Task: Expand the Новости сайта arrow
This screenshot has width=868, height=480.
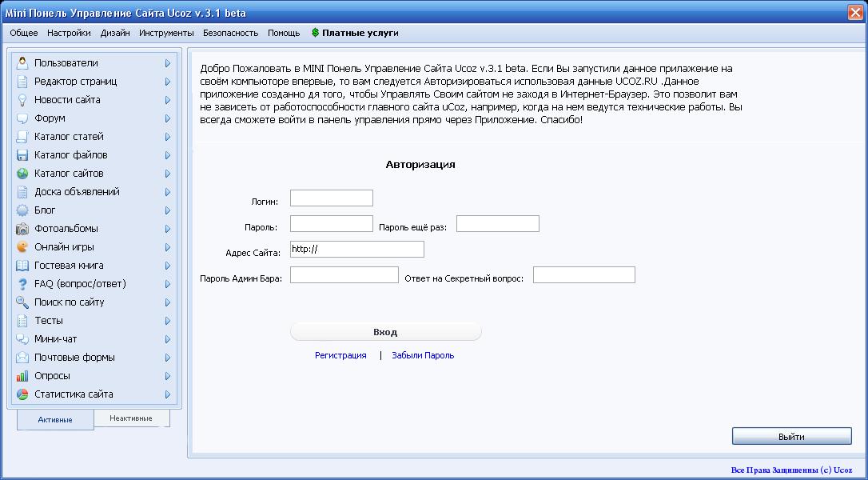Action: tap(168, 100)
